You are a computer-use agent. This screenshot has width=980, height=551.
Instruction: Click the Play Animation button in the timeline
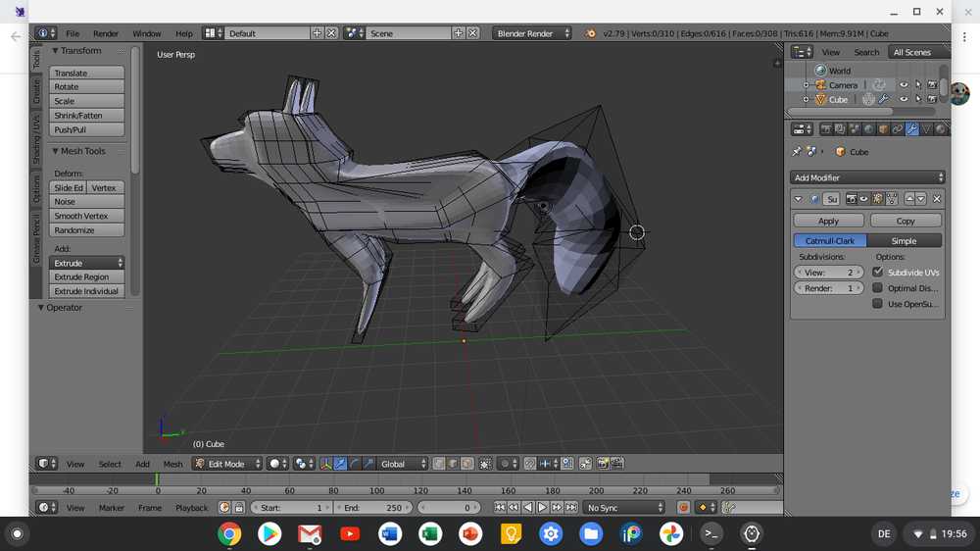(x=542, y=508)
